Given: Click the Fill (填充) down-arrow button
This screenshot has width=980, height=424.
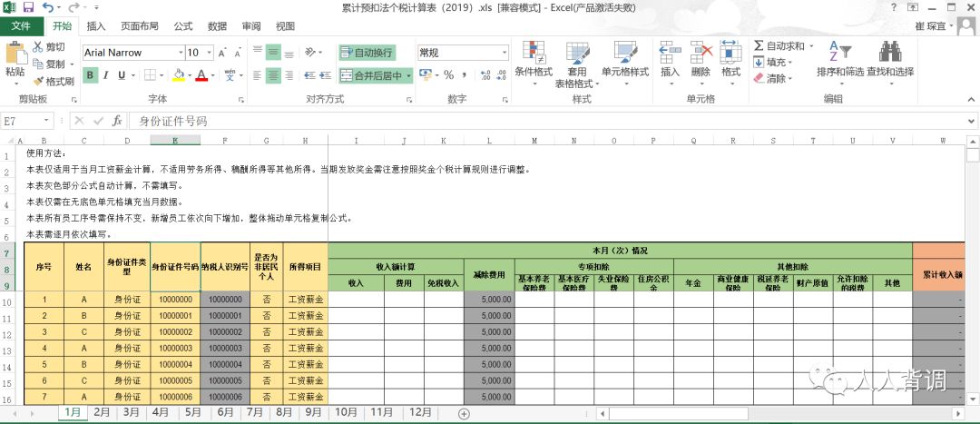Looking at the screenshot, I should pos(772,63).
